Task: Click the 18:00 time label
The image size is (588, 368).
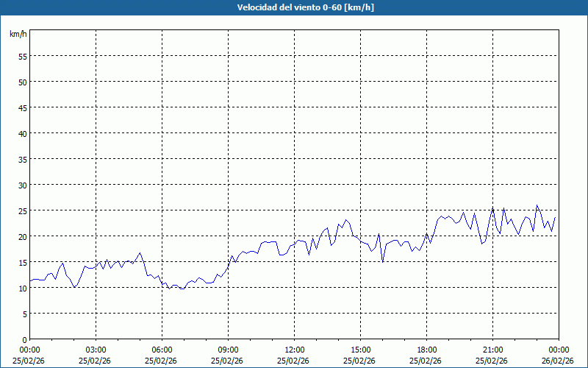Action: pos(426,350)
